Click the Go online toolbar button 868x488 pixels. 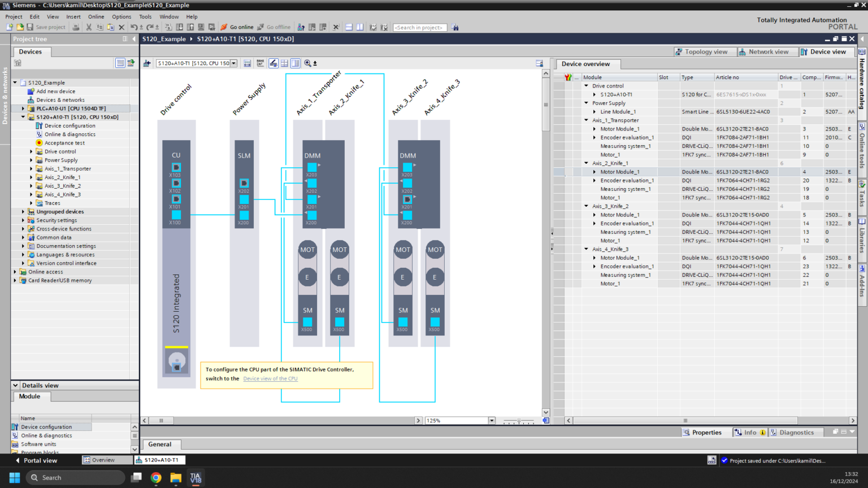237,27
